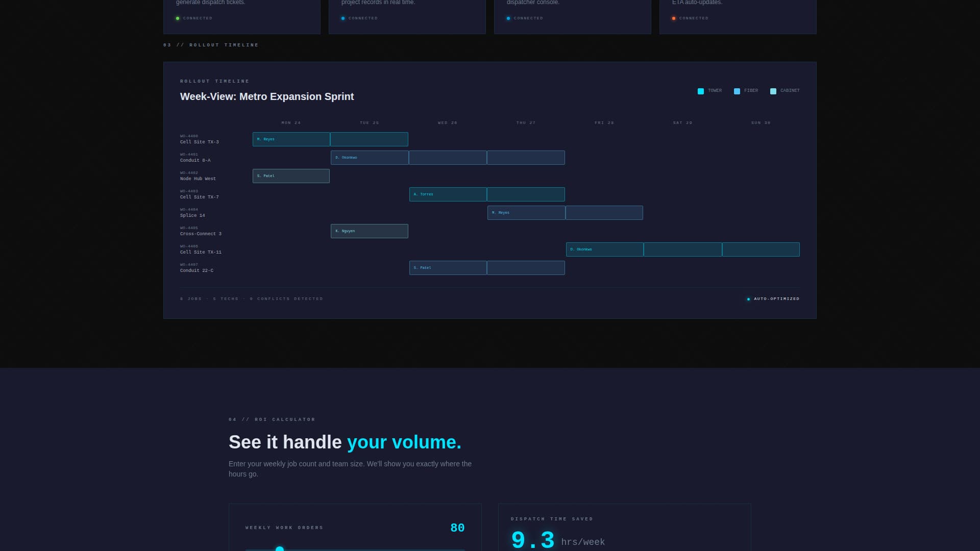Click the FRI 28 day header
Image resolution: width=980 pixels, height=551 pixels.
pyautogui.click(x=604, y=123)
